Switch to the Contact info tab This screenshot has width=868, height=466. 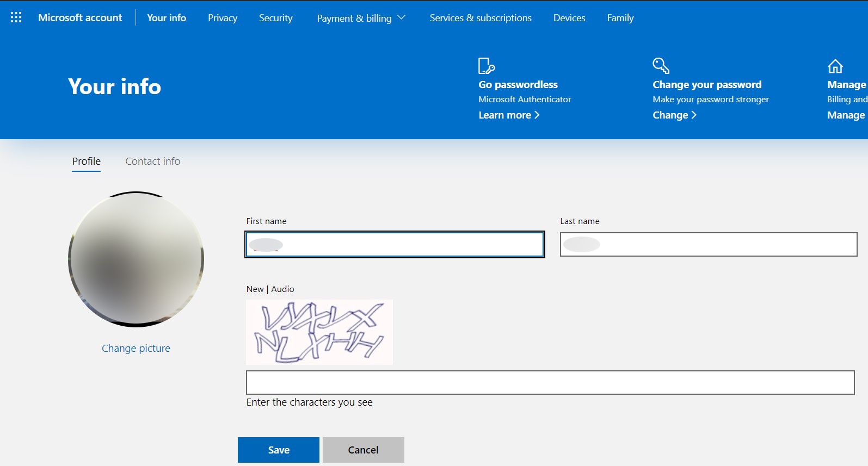pos(153,161)
